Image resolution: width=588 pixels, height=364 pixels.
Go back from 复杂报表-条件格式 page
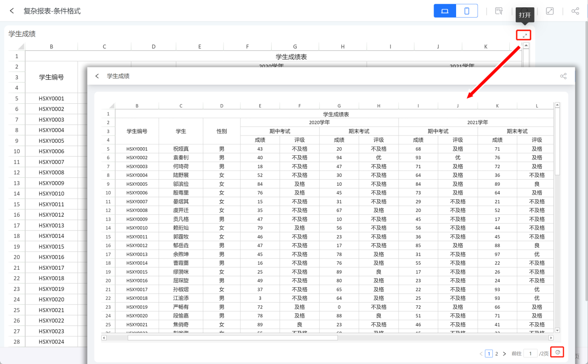[x=12, y=11]
